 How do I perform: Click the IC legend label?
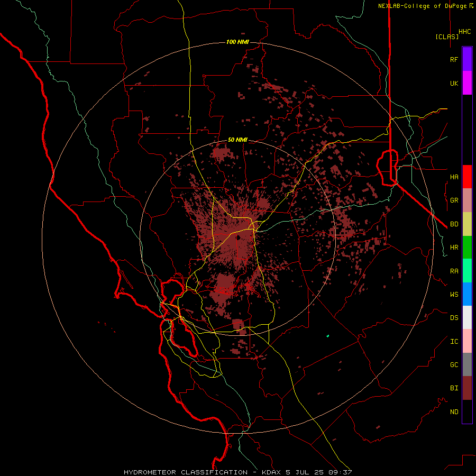pos(454,342)
